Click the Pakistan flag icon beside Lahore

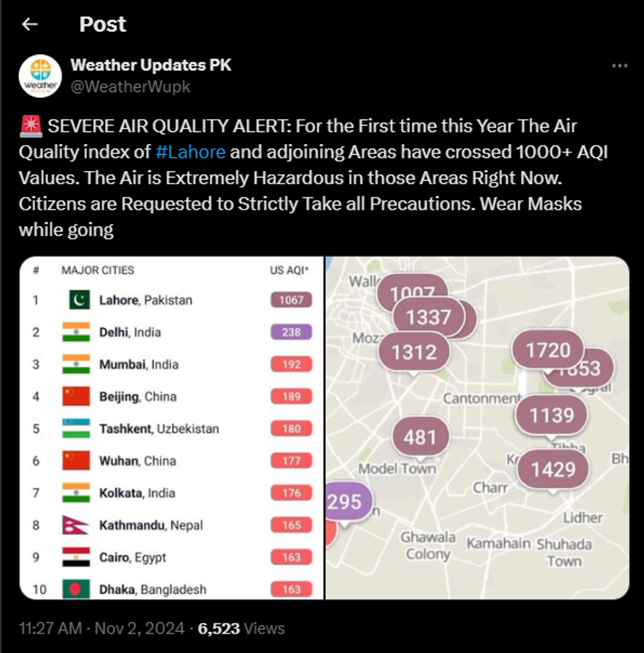pos(79,301)
